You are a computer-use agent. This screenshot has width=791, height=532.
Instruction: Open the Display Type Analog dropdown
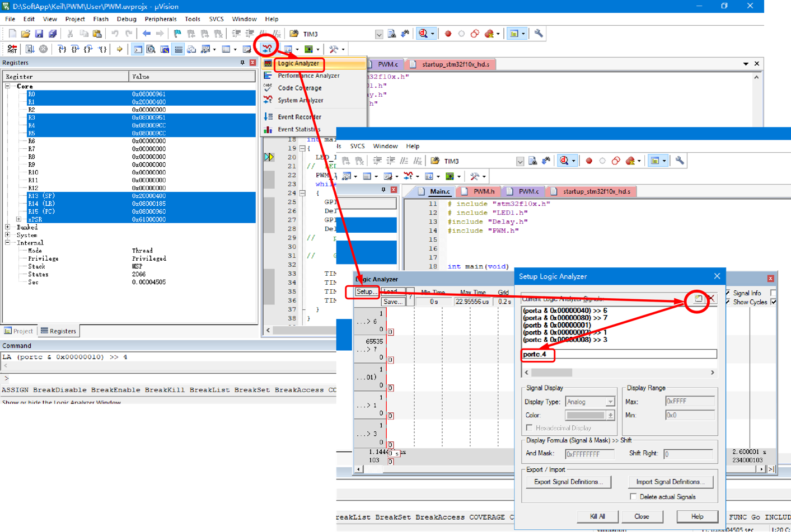pyautogui.click(x=609, y=402)
